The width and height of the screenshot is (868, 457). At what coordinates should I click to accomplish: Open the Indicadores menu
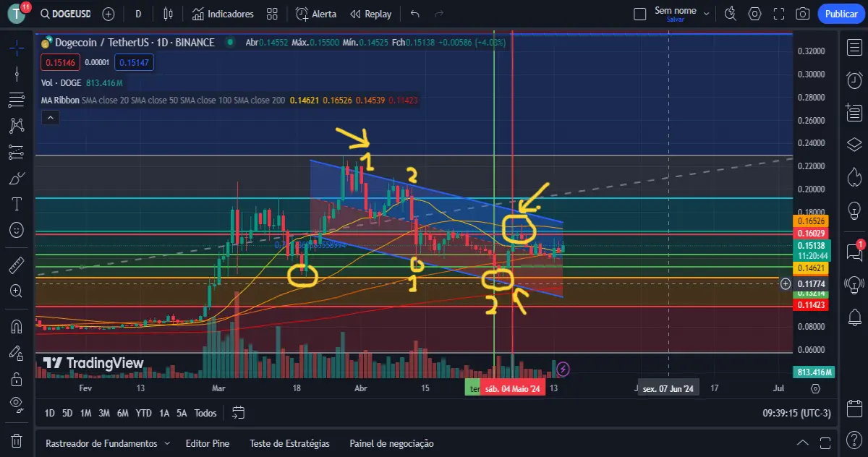point(223,14)
